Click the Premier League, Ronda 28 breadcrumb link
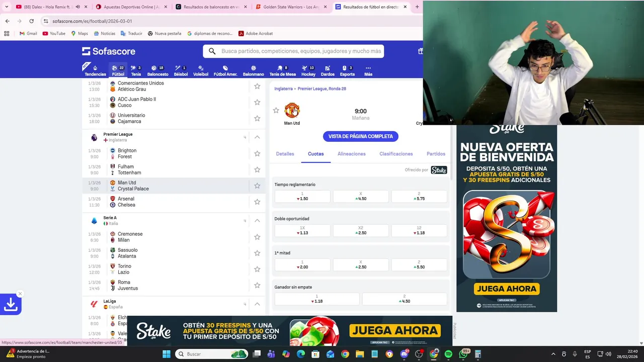This screenshot has height=362, width=644. point(322,88)
